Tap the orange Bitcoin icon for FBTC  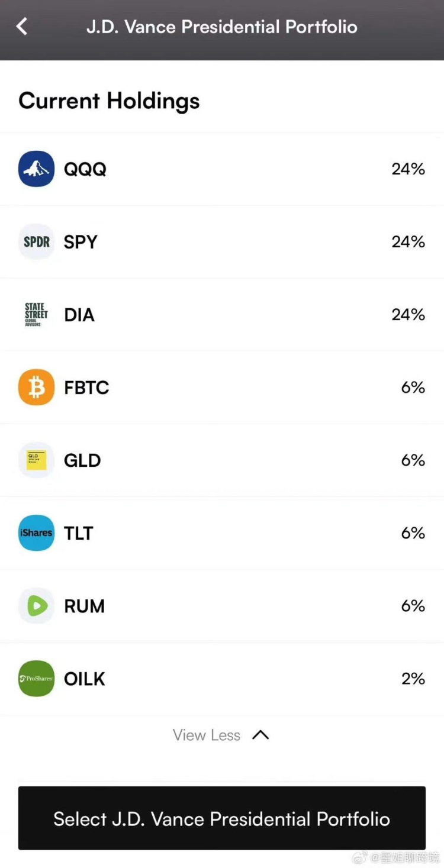[x=36, y=388]
